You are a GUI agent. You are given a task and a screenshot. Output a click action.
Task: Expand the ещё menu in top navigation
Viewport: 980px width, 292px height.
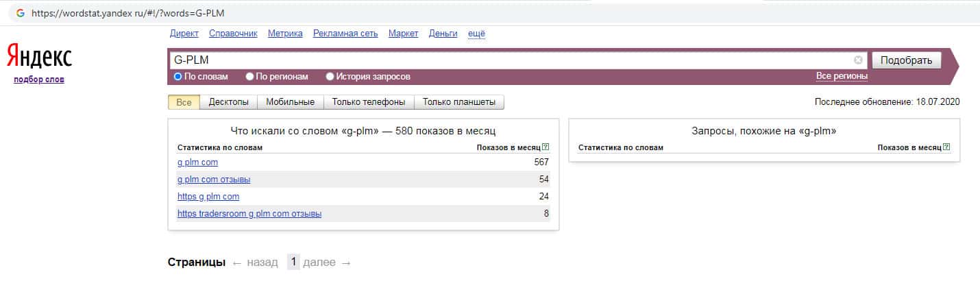coord(476,33)
